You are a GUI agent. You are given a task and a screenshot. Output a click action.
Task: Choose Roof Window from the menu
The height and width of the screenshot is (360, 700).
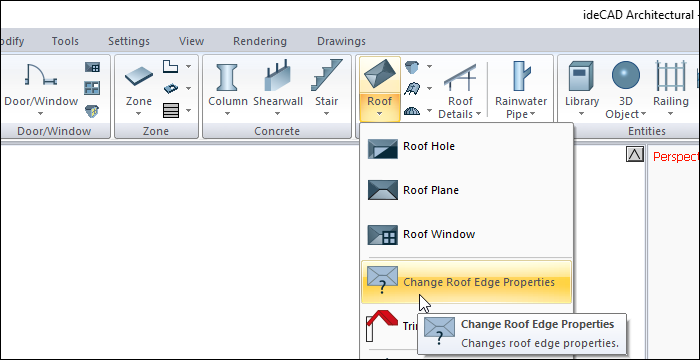pyautogui.click(x=439, y=234)
